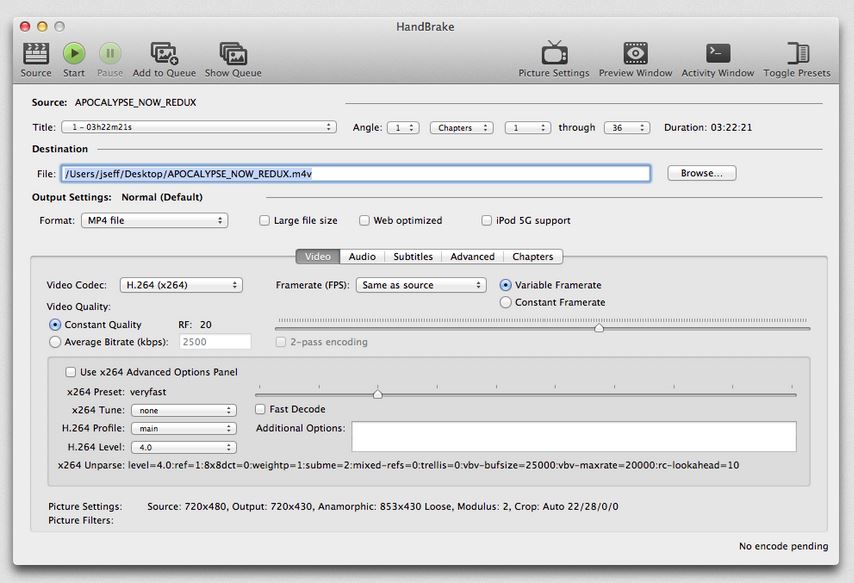Select the Constant Framerate radio button

coord(506,302)
